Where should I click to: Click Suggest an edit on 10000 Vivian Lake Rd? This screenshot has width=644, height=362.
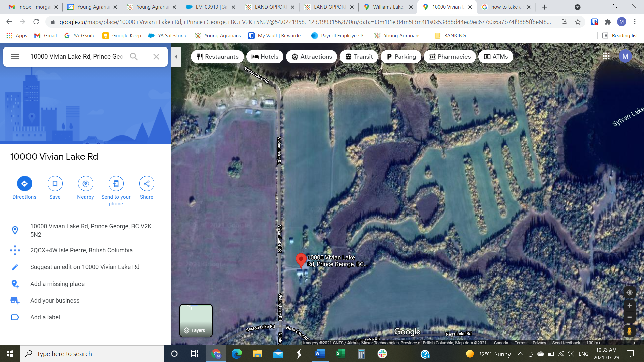(85, 267)
